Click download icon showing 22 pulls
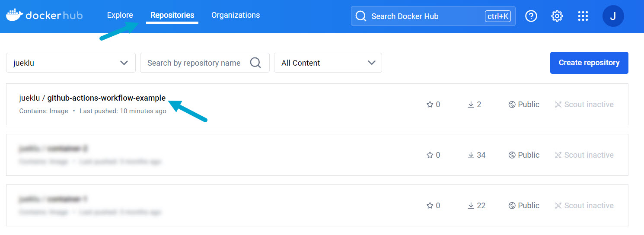The width and height of the screenshot is (644, 235). pos(471,206)
